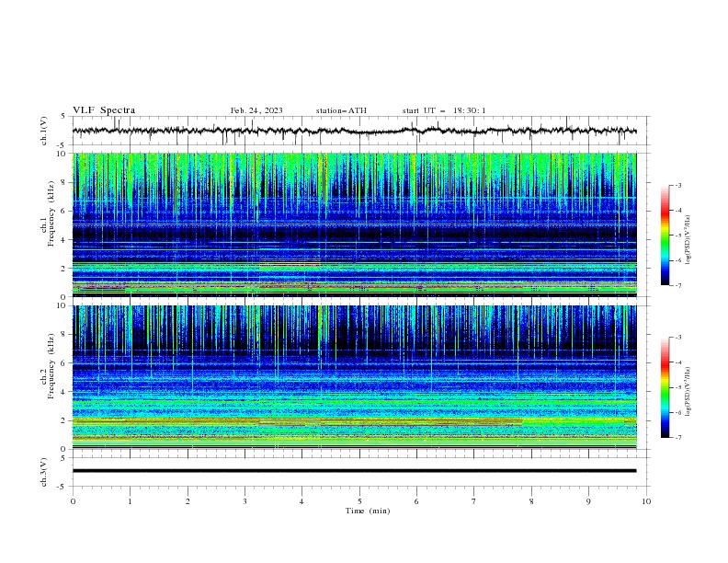Click the 'ch.1(V)' waveform axis label
This screenshot has width=728, height=563.
pyautogui.click(x=44, y=131)
